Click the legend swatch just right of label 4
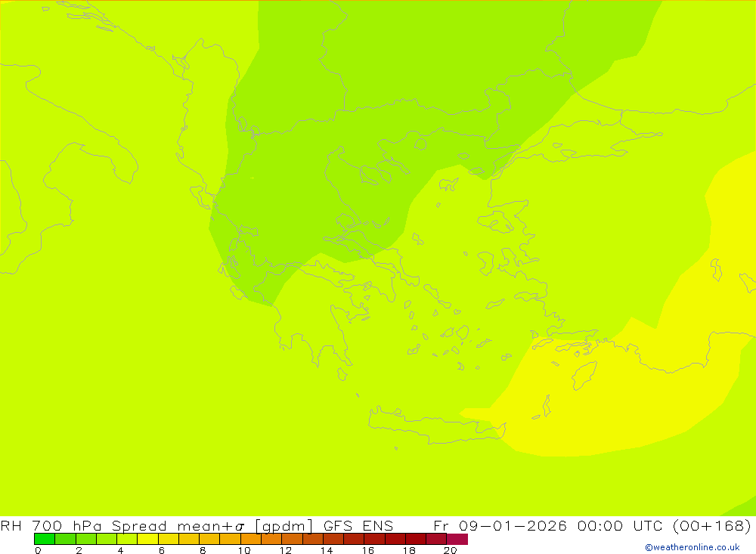 [127, 539]
